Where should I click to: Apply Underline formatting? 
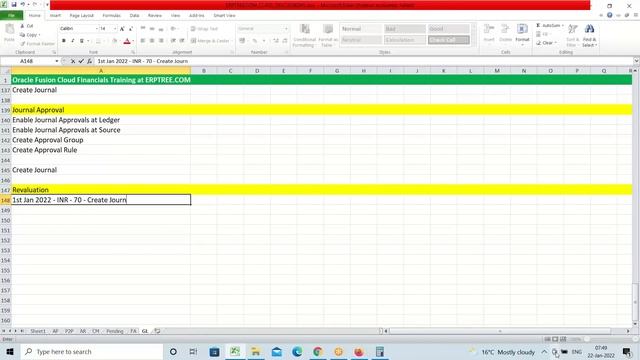click(82, 41)
